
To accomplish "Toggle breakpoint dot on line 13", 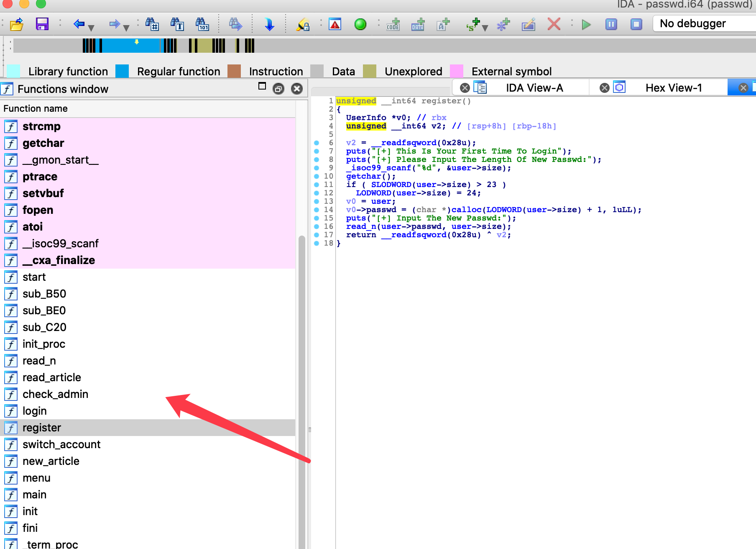I will pyautogui.click(x=317, y=201).
